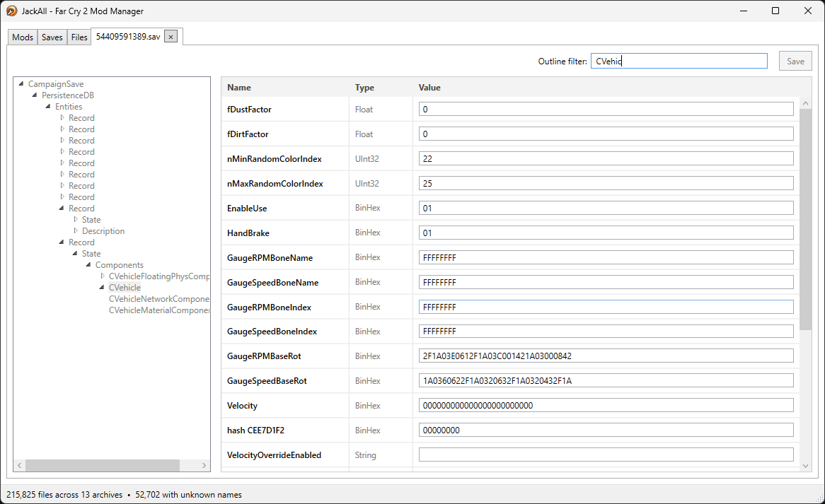This screenshot has width=825, height=504.
Task: Select the CVehicle tree item
Action: tap(125, 288)
